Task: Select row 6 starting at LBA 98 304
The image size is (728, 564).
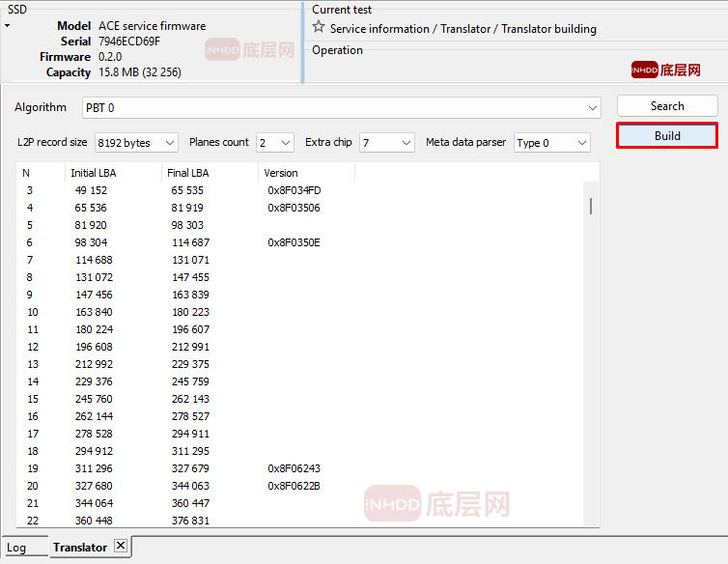Action: point(193,242)
